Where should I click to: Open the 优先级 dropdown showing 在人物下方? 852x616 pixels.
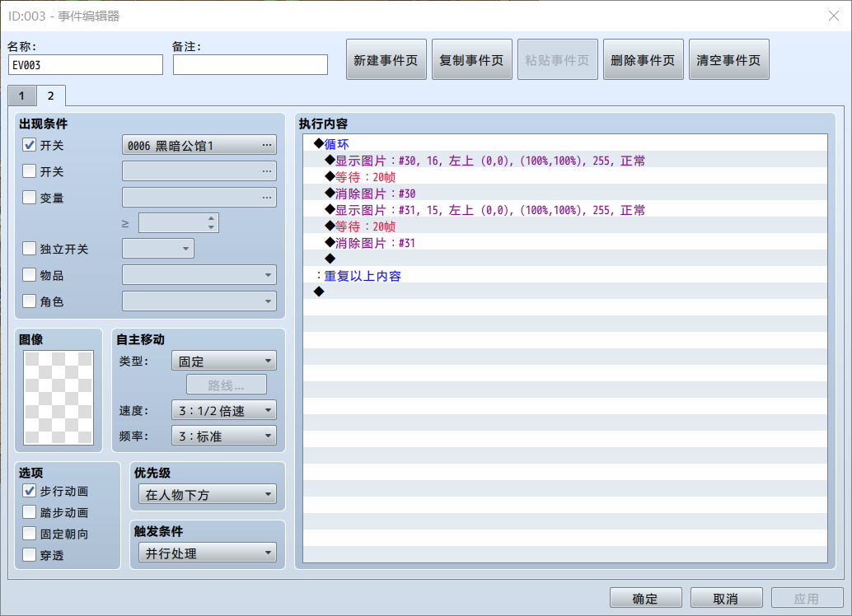207,494
